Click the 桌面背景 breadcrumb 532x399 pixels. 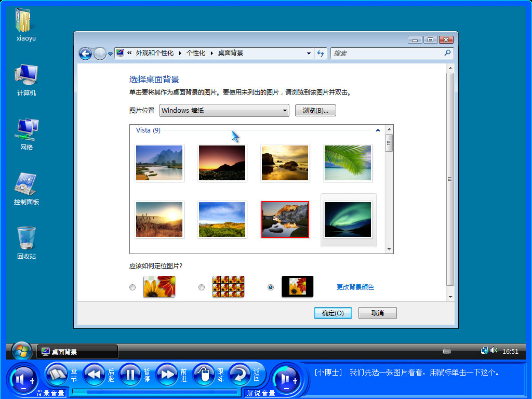click(231, 53)
